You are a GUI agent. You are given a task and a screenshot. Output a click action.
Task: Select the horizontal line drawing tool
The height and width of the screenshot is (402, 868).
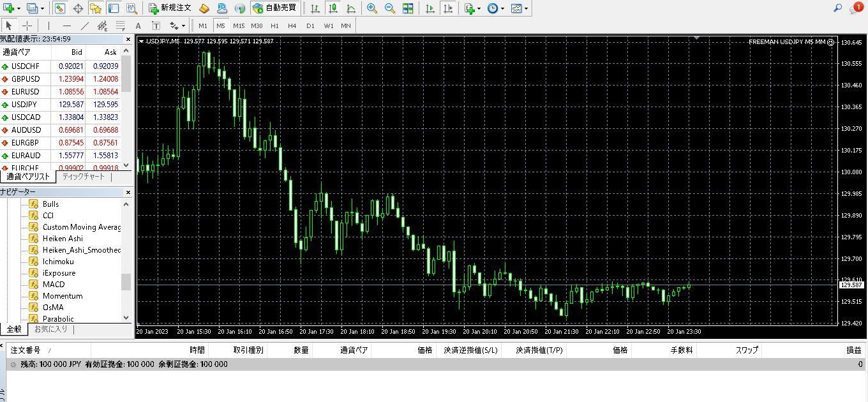click(66, 26)
